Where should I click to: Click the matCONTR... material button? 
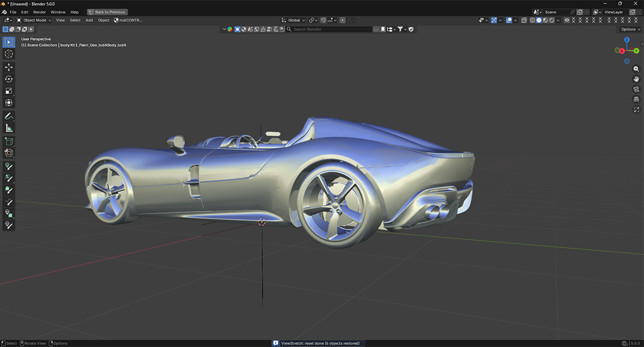(128, 20)
